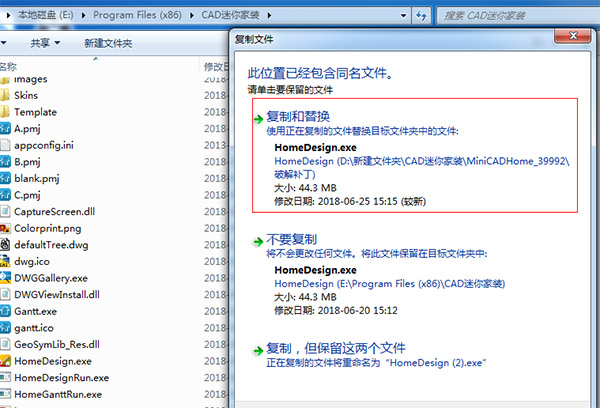The image size is (600, 408).
Task: Expand arrow after Program Files (x86) breadcrumb
Action: pyautogui.click(x=192, y=15)
